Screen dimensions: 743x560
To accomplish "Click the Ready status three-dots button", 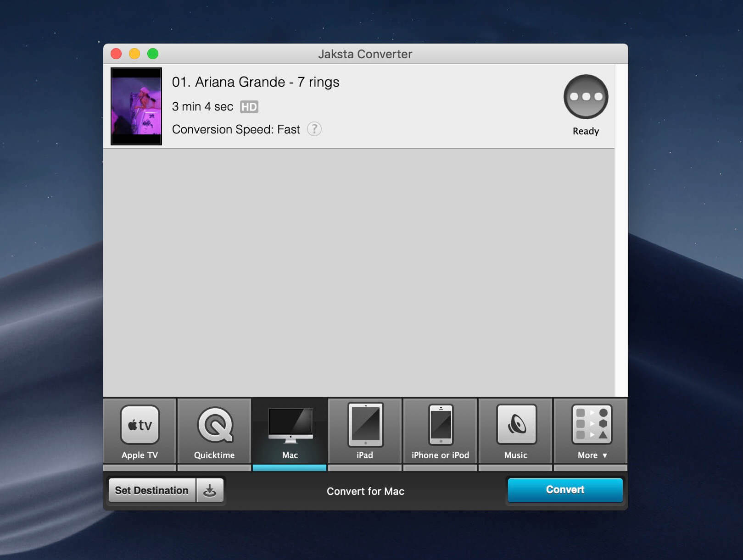I will pyautogui.click(x=586, y=97).
